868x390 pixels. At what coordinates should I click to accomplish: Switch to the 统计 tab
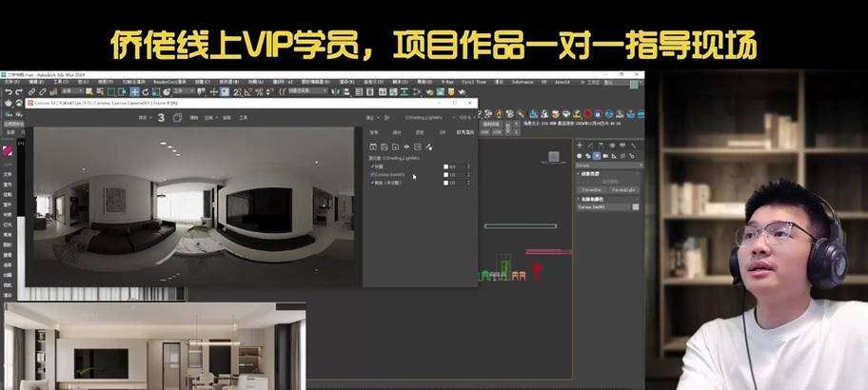(396, 133)
